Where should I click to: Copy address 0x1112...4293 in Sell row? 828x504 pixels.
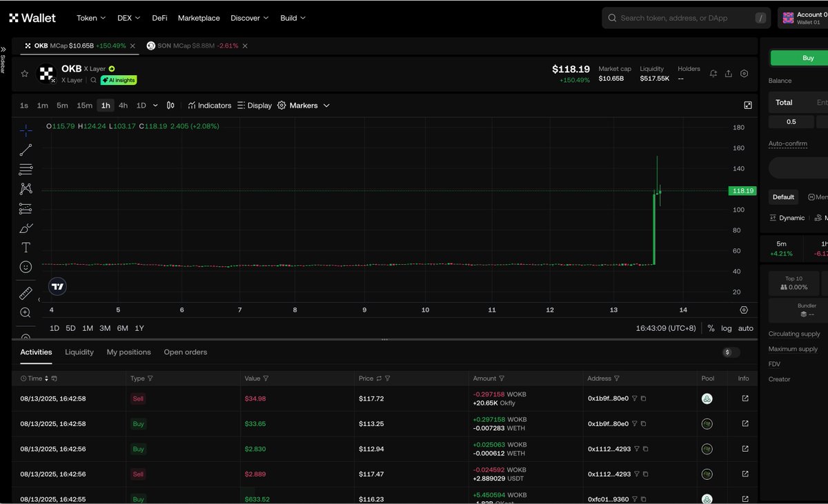coord(646,474)
